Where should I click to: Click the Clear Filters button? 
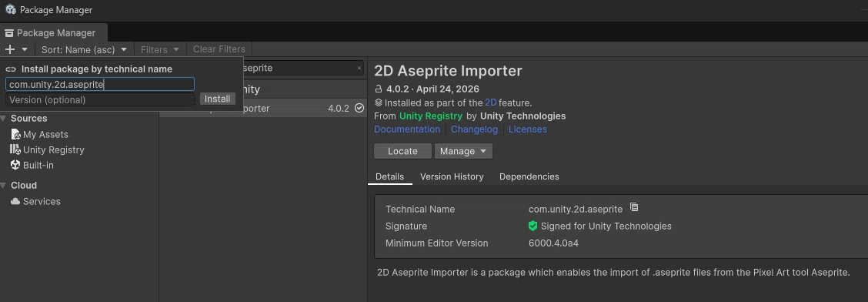point(219,49)
